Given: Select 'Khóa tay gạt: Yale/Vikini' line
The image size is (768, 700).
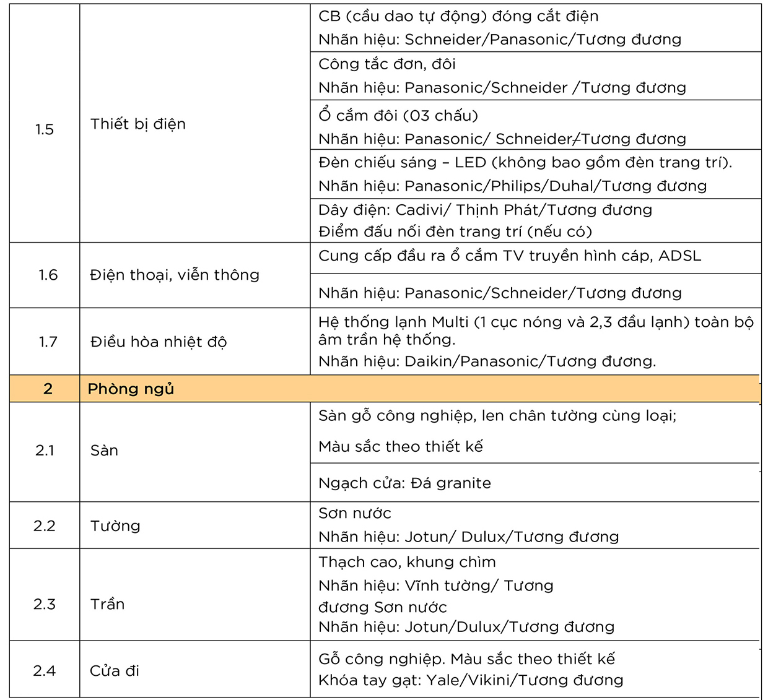Looking at the screenshot, I should (x=470, y=680).
